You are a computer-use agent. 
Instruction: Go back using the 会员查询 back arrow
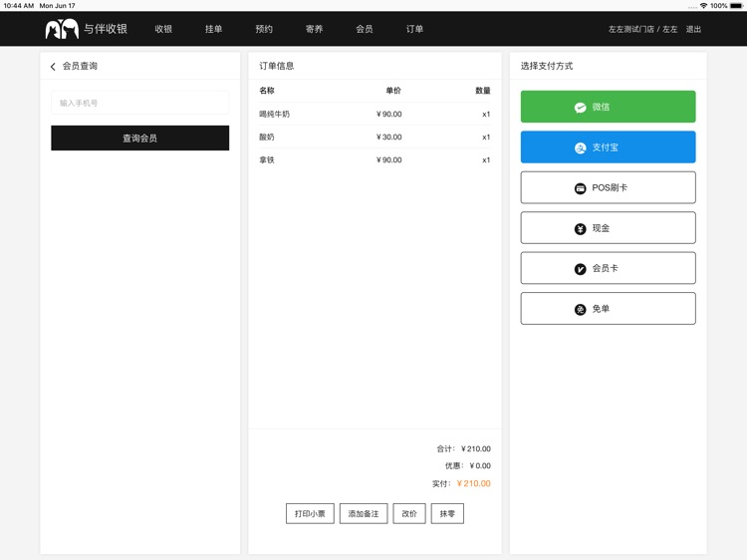53,66
